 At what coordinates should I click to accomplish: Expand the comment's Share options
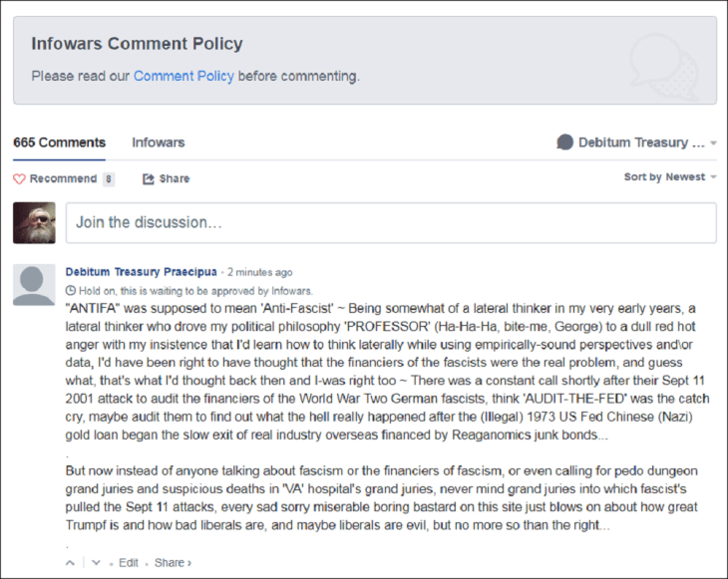click(x=173, y=563)
